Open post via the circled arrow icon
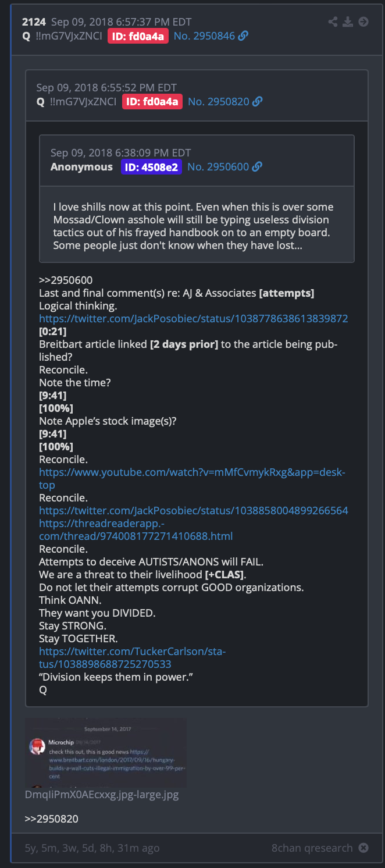This screenshot has height=868, width=385. point(363,22)
